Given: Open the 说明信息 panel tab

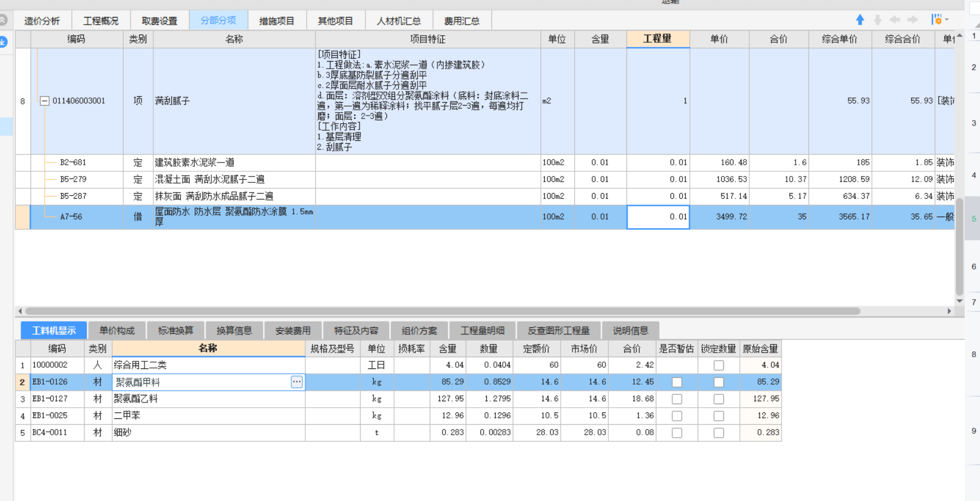Looking at the screenshot, I should coord(631,330).
